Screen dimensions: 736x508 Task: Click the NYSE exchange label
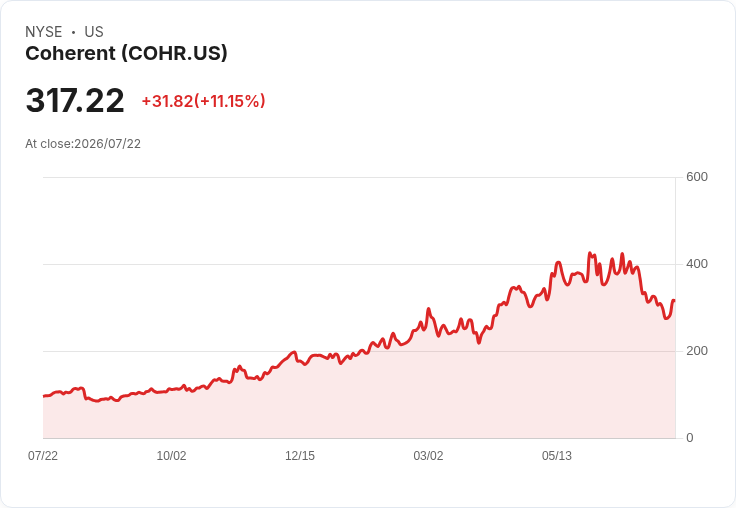[x=44, y=31]
